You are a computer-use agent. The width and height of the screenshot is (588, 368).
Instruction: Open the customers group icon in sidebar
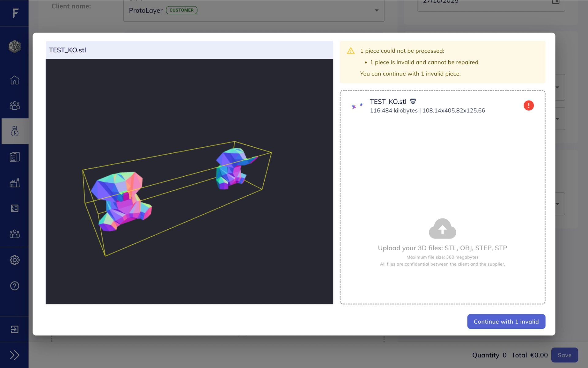coord(14,106)
